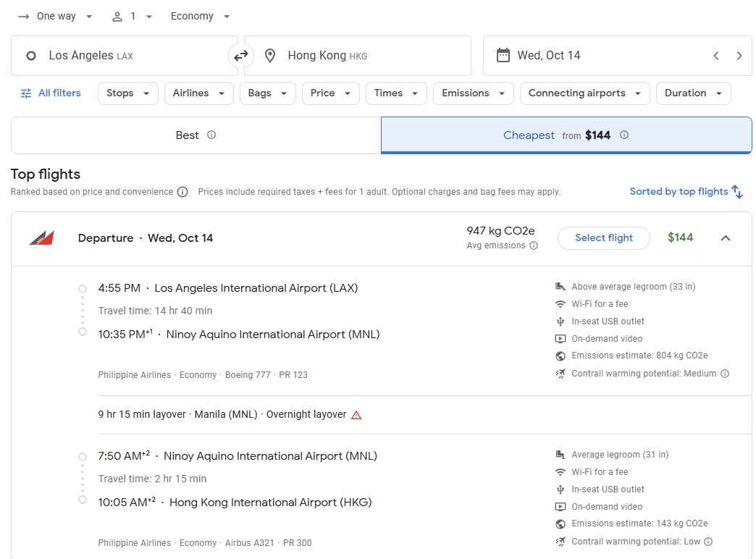Click Travel time: 2 hr 15 min
Screen dimensions: 756x559
tap(152, 479)
